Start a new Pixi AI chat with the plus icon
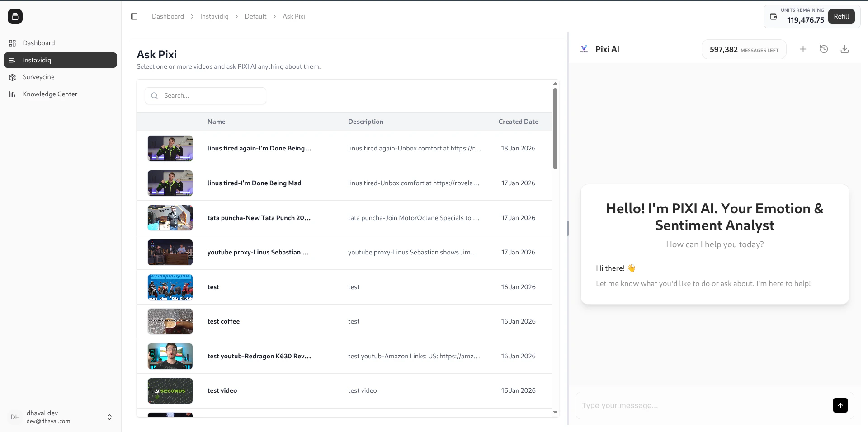The image size is (868, 432). pyautogui.click(x=803, y=49)
